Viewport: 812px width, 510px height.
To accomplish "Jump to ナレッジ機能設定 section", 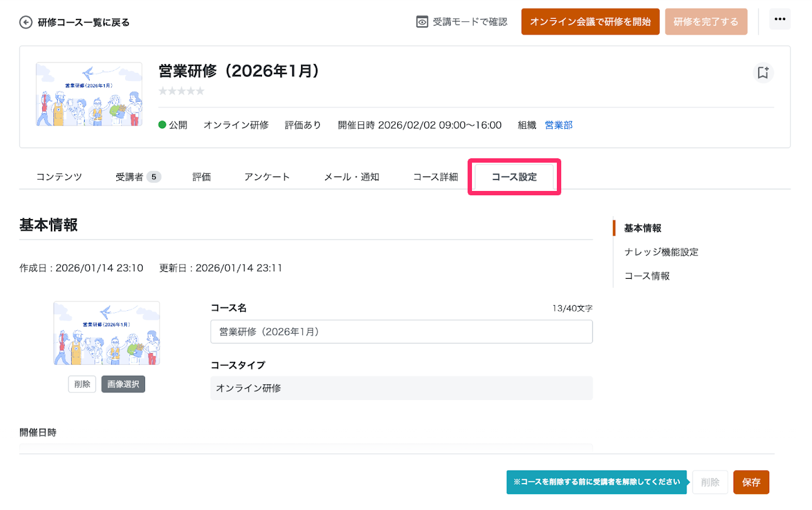I will [x=661, y=252].
